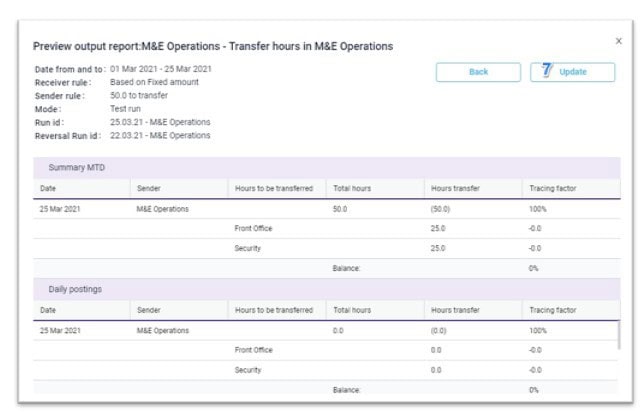Click Tracing factor header in Summary MTD
Image resolution: width=641 pixels, height=413 pixels.
(x=552, y=188)
